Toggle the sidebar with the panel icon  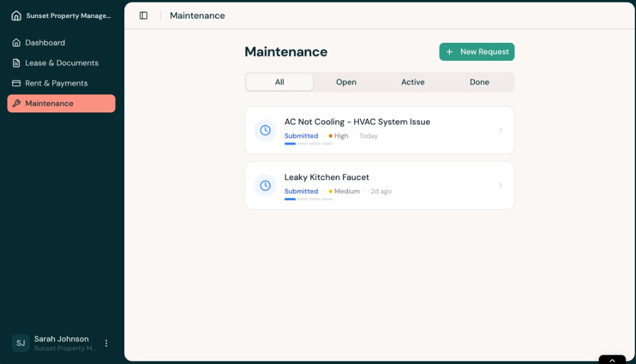[x=143, y=15]
